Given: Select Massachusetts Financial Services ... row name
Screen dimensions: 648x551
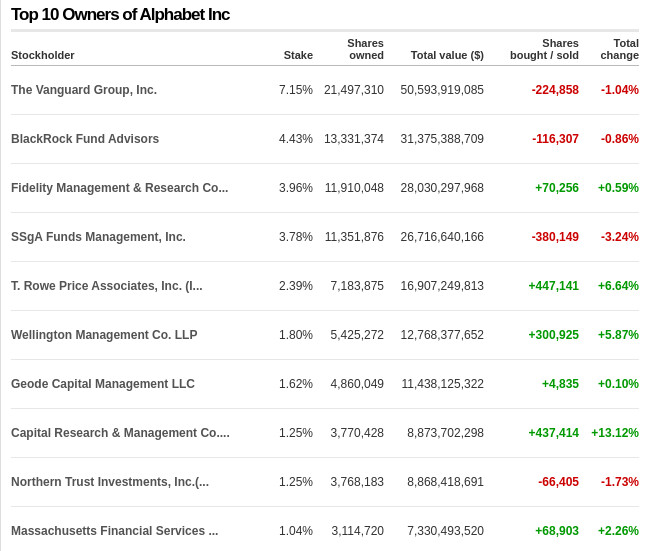Looking at the screenshot, I should click(x=114, y=531).
